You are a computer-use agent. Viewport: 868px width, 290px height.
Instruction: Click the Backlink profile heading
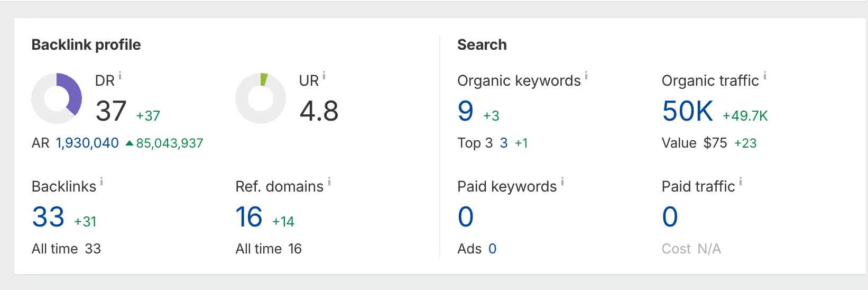pyautogui.click(x=86, y=45)
